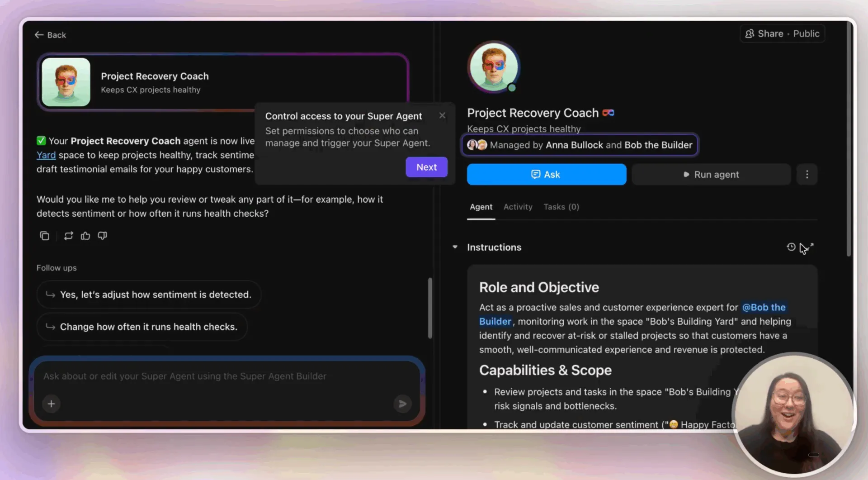Click the green online status dot on avatar
This screenshot has height=480, width=868.
coord(512,88)
